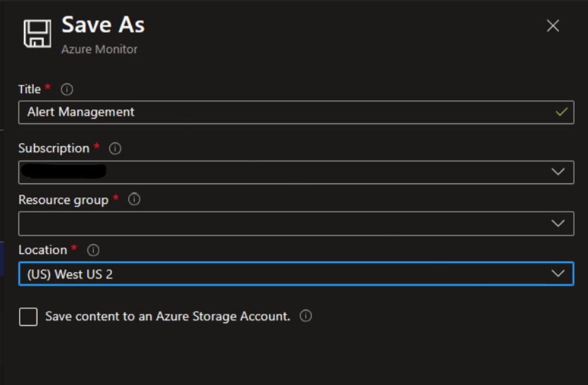Click the info icon next to Title
Screen dimensions: 588x385
[x=67, y=90]
